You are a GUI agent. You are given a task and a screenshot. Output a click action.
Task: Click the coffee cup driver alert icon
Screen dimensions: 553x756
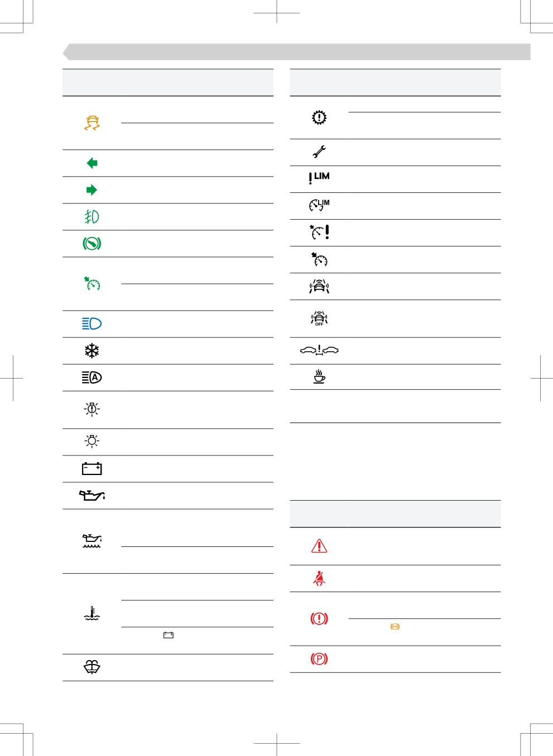click(x=319, y=376)
